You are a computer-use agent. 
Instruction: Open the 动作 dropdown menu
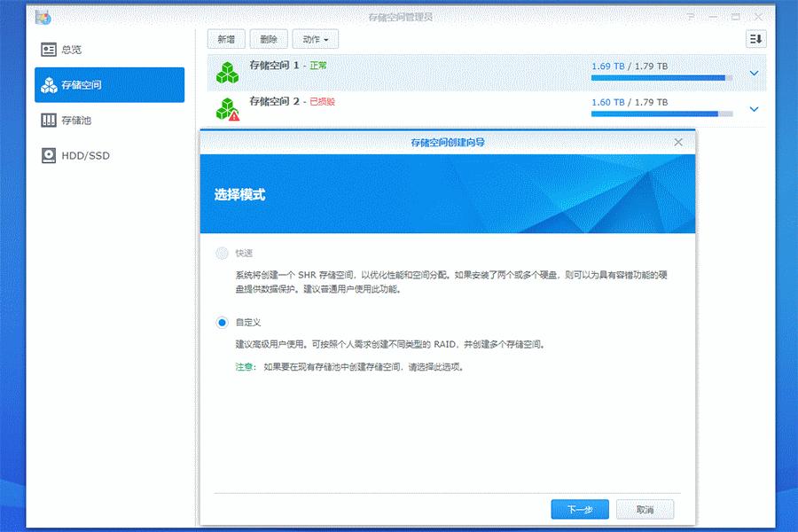click(316, 38)
